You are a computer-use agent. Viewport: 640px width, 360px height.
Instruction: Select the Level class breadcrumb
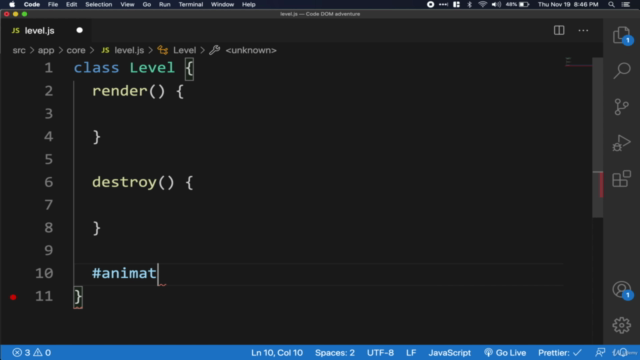tap(177, 50)
